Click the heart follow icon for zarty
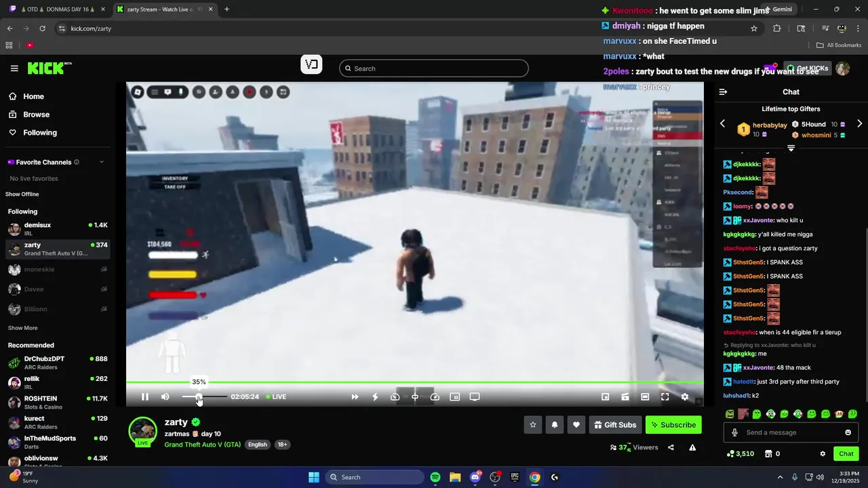868x488 pixels. 576,425
